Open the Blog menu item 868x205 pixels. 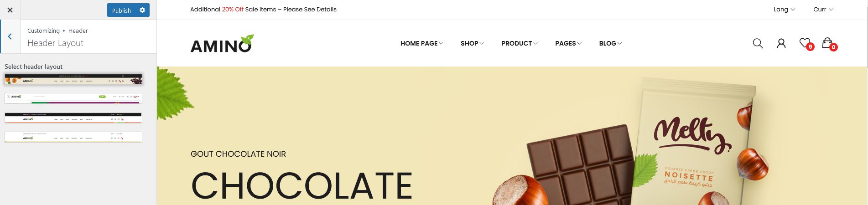(x=610, y=43)
